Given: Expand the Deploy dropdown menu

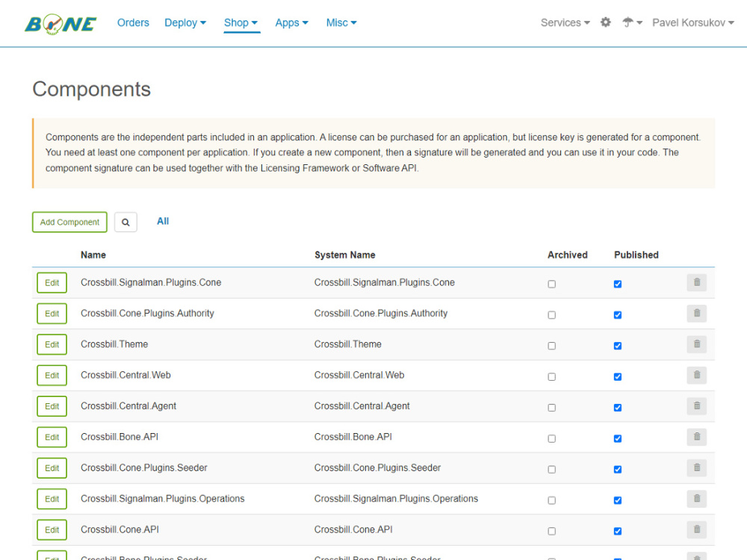Looking at the screenshot, I should [185, 23].
